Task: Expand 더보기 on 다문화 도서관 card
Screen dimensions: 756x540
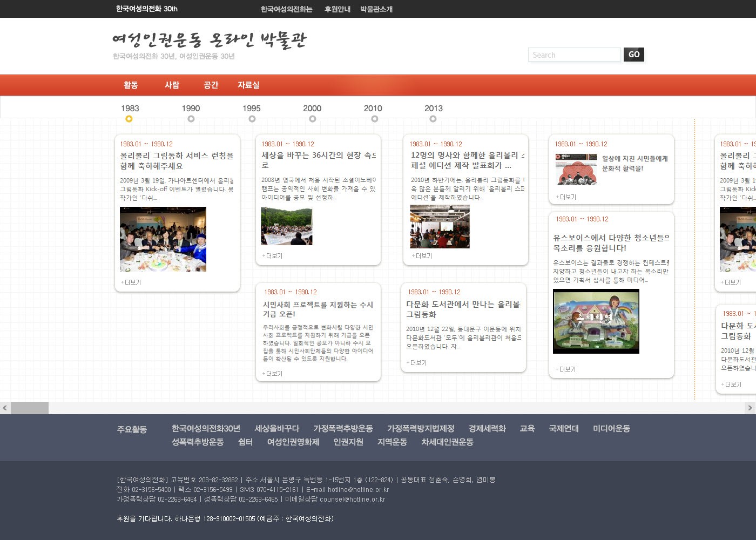Action: click(x=417, y=363)
